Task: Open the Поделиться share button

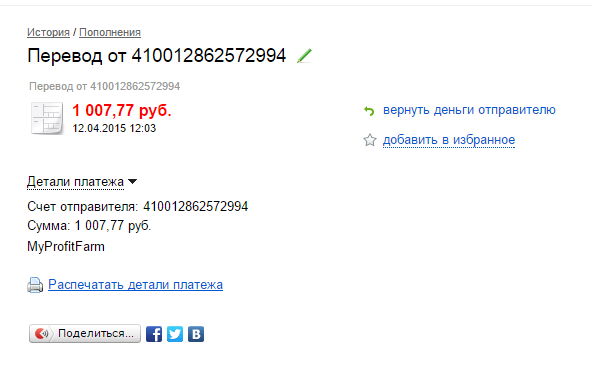Action: (x=85, y=333)
